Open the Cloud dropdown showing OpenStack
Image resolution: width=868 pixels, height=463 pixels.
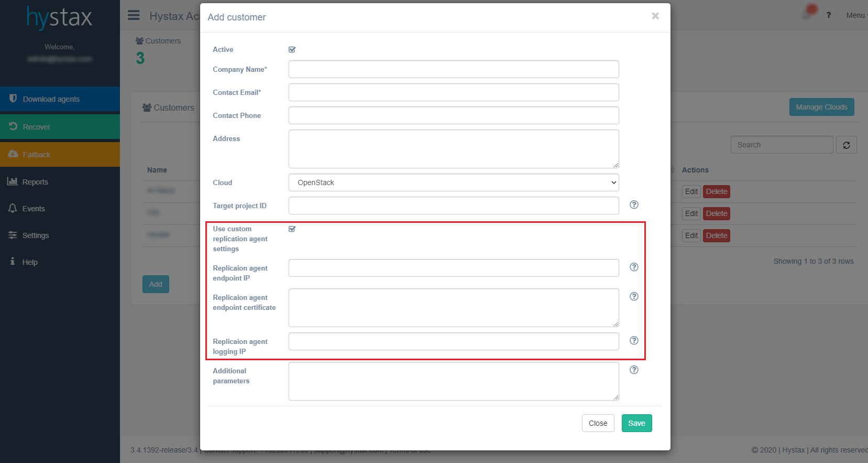coord(454,182)
